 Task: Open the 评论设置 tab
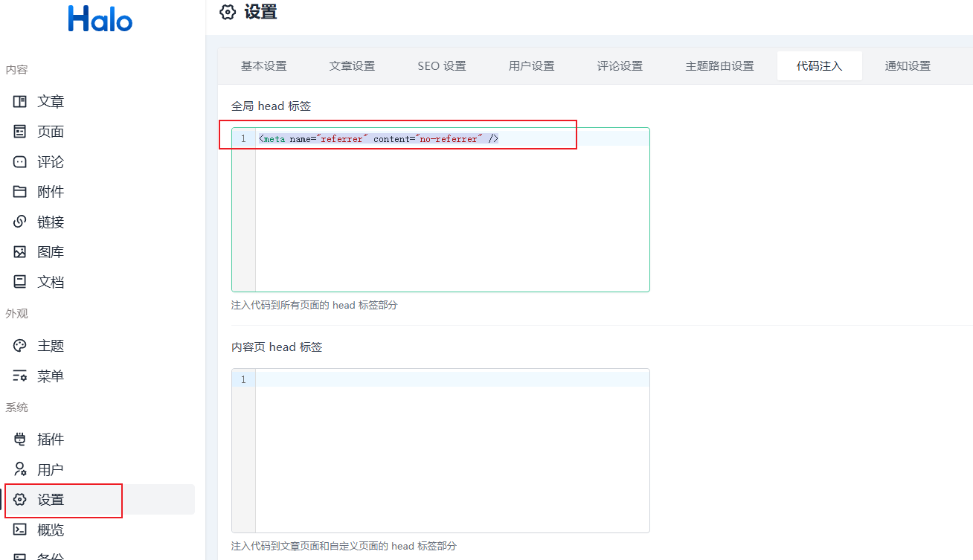pyautogui.click(x=620, y=66)
